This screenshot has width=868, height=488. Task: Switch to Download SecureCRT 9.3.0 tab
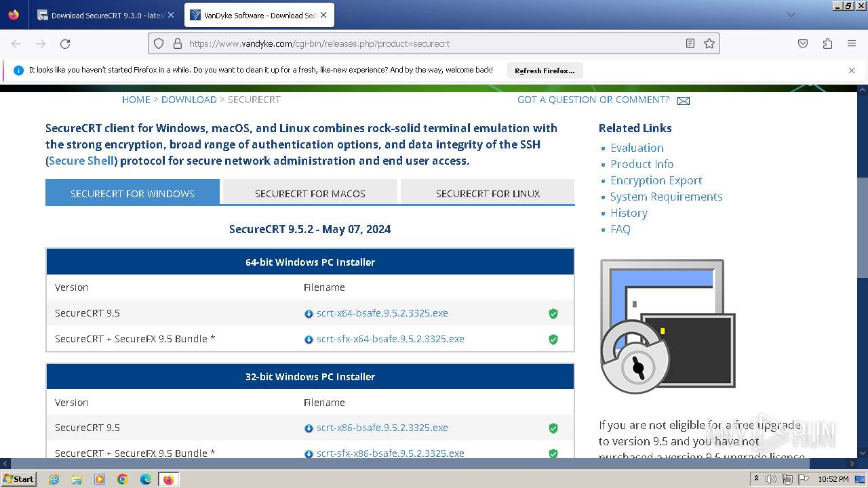105,15
